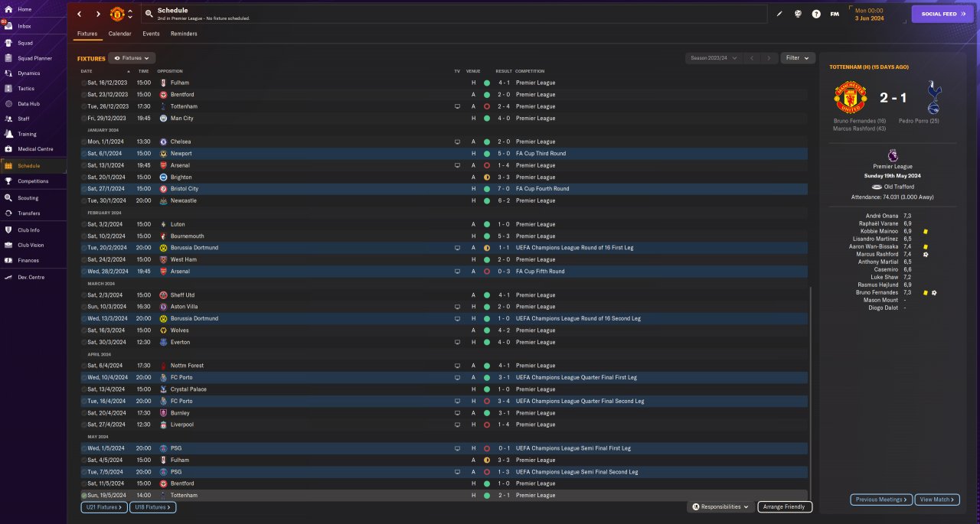Viewport: 980px width, 524px height.
Task: Select the Sat 16/12/2023 Fulham fixture row
Action: coord(443,83)
